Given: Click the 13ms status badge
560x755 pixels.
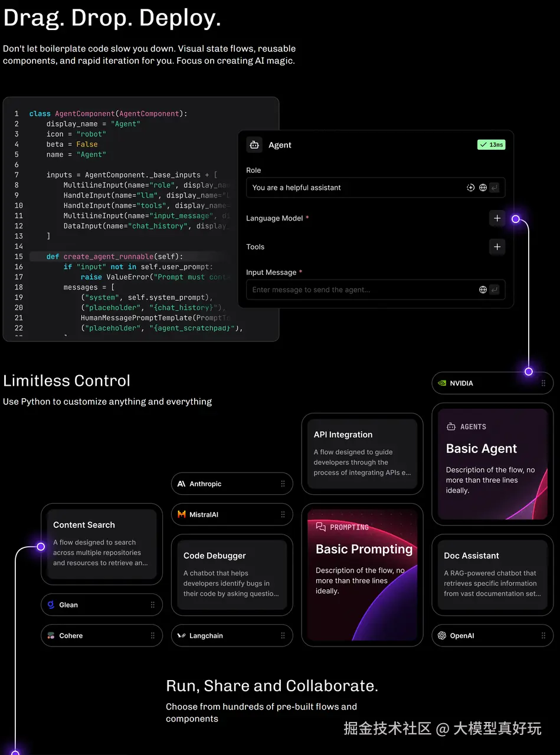Looking at the screenshot, I should [x=492, y=145].
